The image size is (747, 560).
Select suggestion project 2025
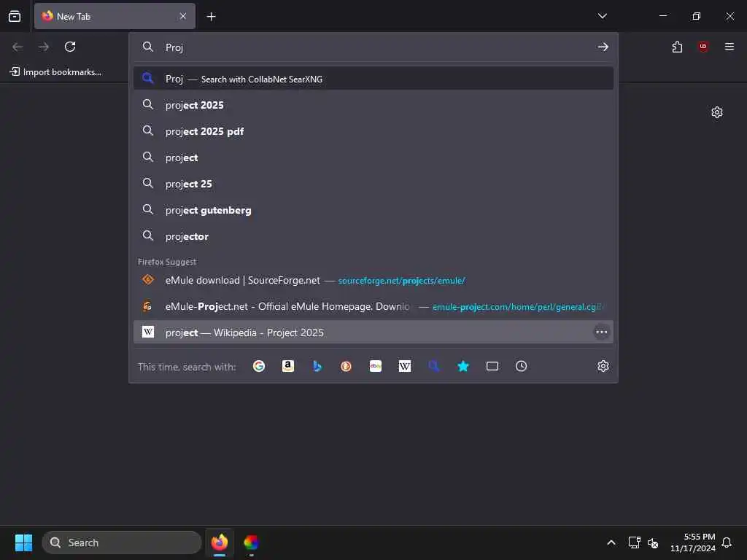tap(373, 105)
